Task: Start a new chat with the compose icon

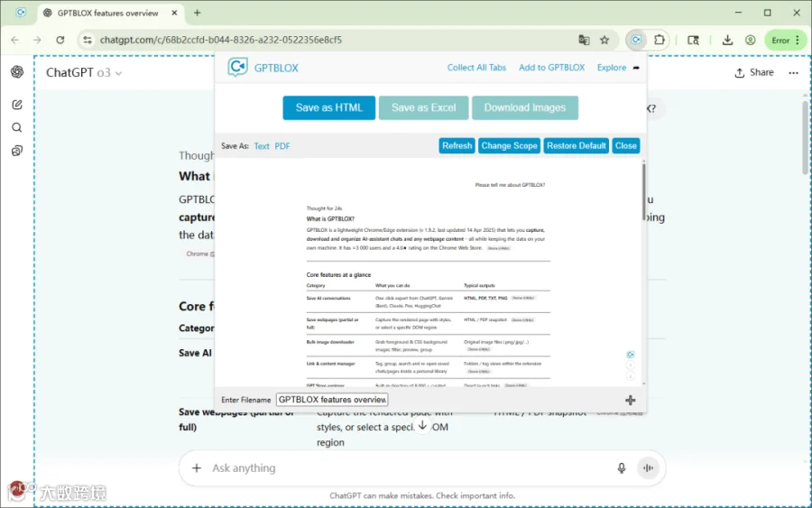Action: (x=17, y=105)
